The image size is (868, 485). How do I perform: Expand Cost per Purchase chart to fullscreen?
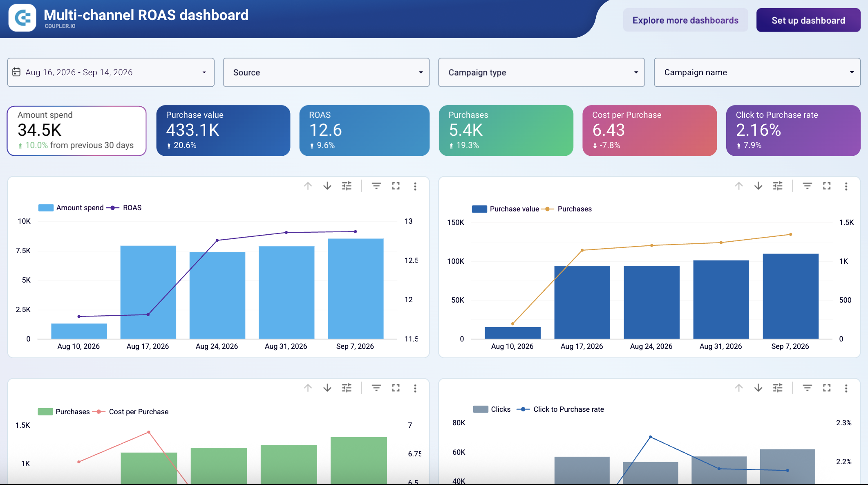396,388
